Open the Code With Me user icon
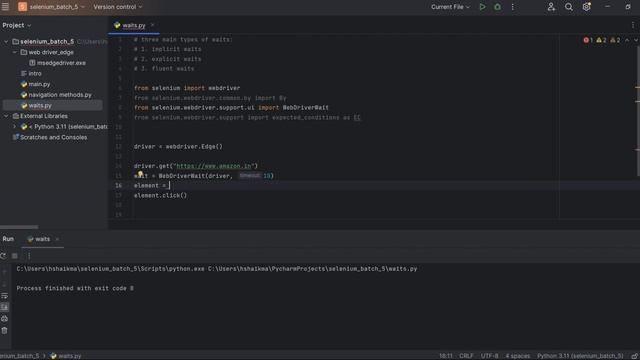The width and height of the screenshot is (640, 360). [x=551, y=7]
